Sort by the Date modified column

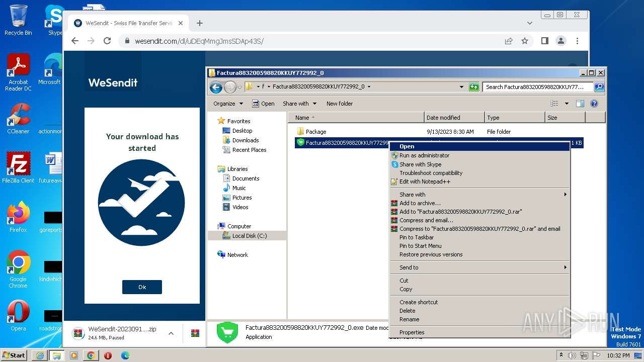point(454,118)
